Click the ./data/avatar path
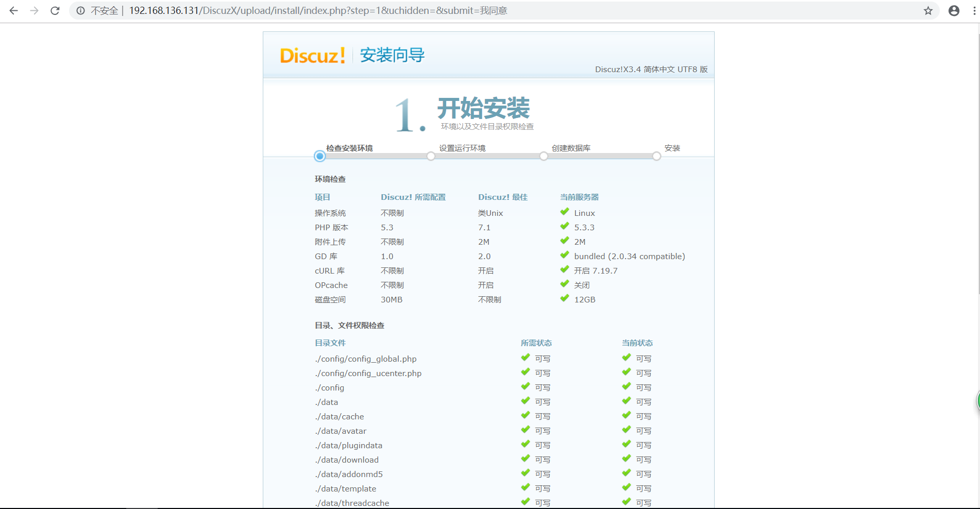The height and width of the screenshot is (509, 980). click(341, 431)
